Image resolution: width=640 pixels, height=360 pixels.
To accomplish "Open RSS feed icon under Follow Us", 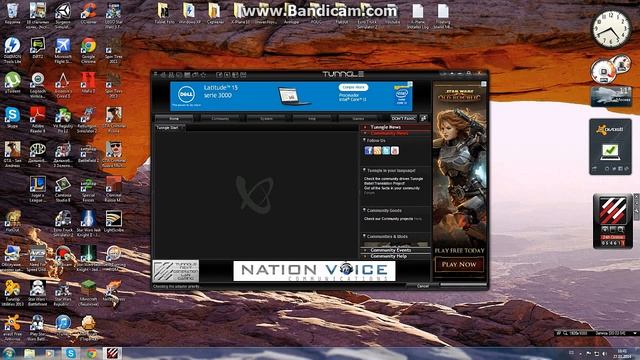I will pyautogui.click(x=377, y=151).
